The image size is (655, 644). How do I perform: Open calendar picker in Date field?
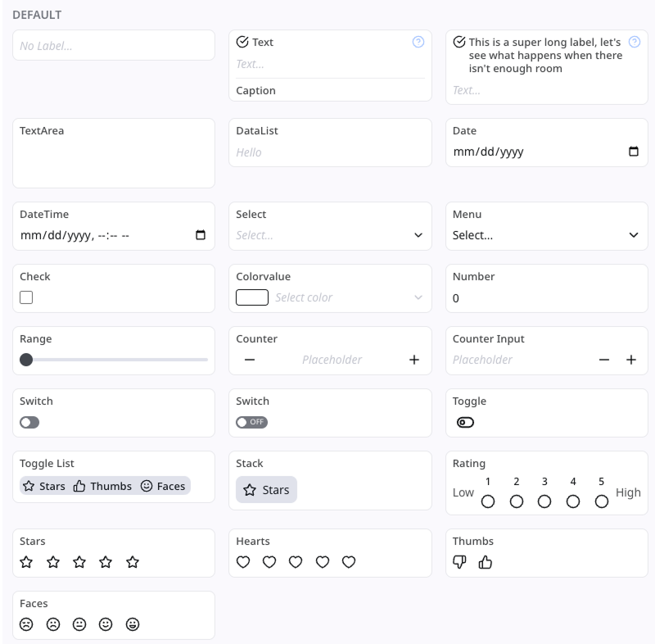tap(634, 152)
